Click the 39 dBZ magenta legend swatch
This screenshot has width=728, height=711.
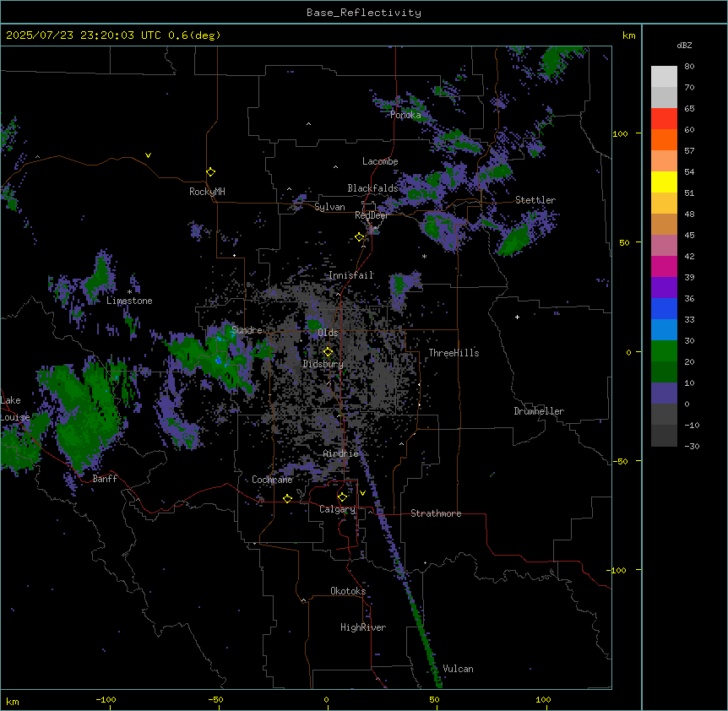664,266
